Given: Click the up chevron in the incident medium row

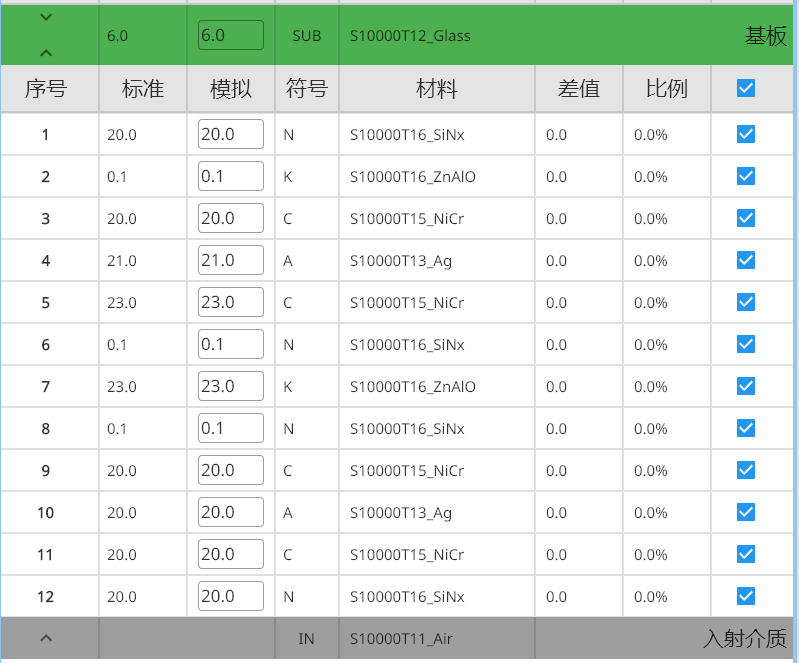Looking at the screenshot, I should coord(46,638).
